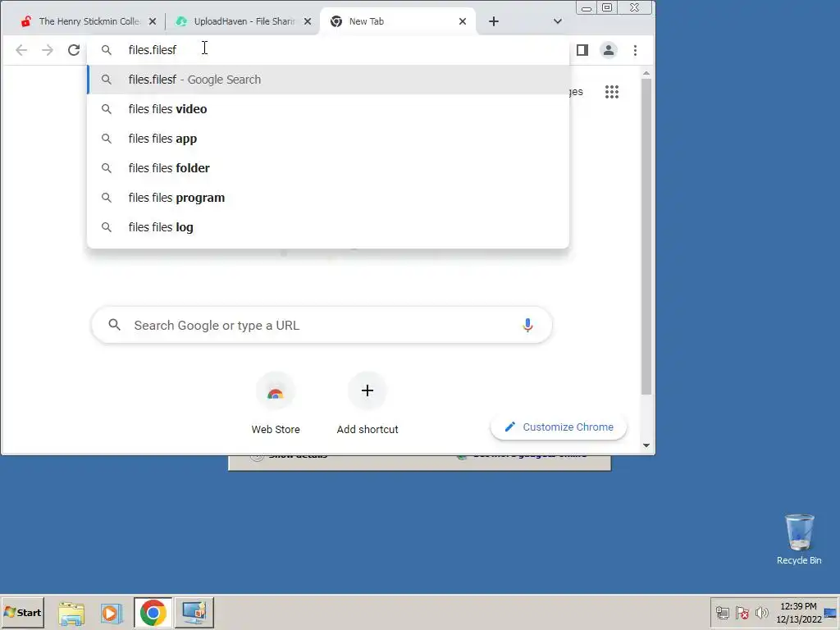840x630 pixels.
Task: Close the UploadHaven tab
Action: pyautogui.click(x=308, y=21)
